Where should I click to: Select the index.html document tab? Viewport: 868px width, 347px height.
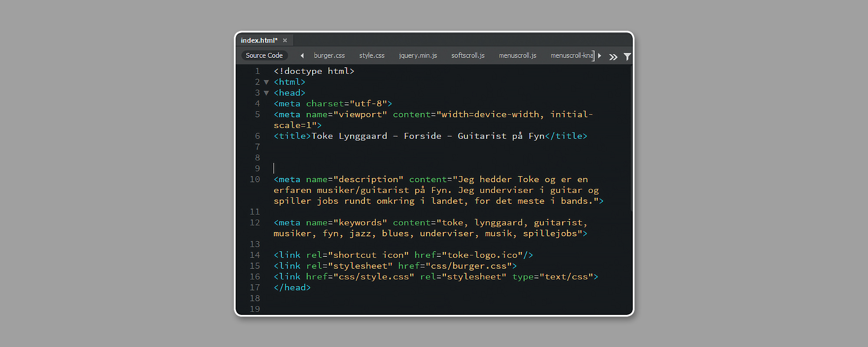point(259,40)
